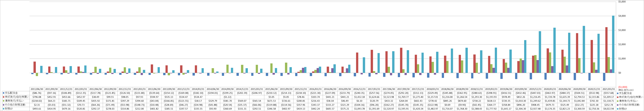Select the $435.92 cell

click(x=96, y=101)
